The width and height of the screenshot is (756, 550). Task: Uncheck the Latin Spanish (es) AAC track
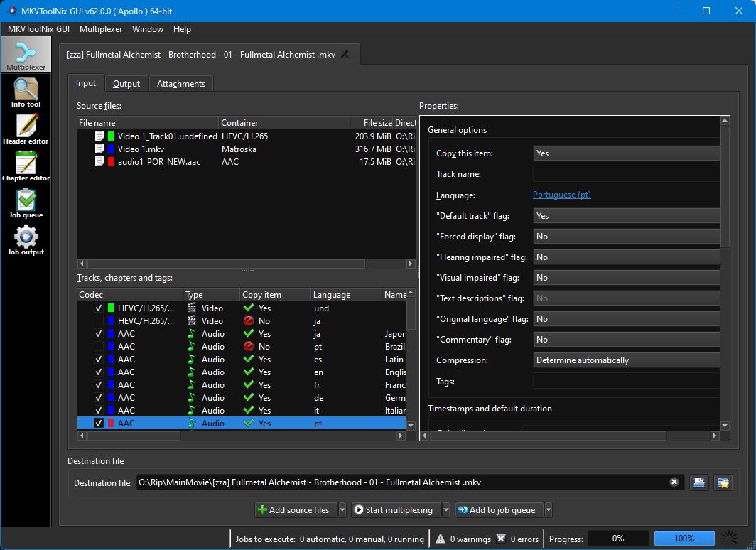pos(99,359)
